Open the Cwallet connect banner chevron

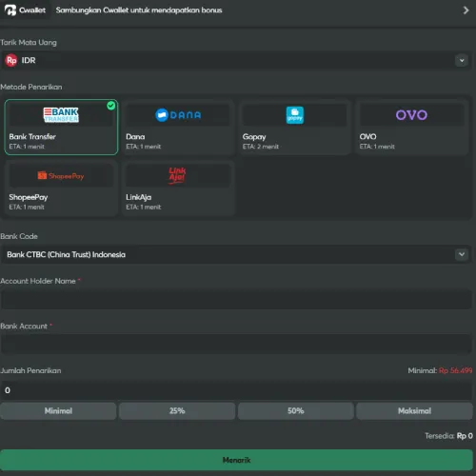pyautogui.click(x=466, y=10)
